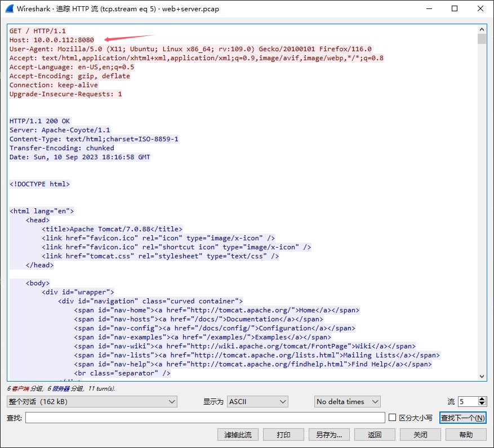Focus the find text input field
Image resolution: width=494 pixels, height=448 pixels.
205,418
